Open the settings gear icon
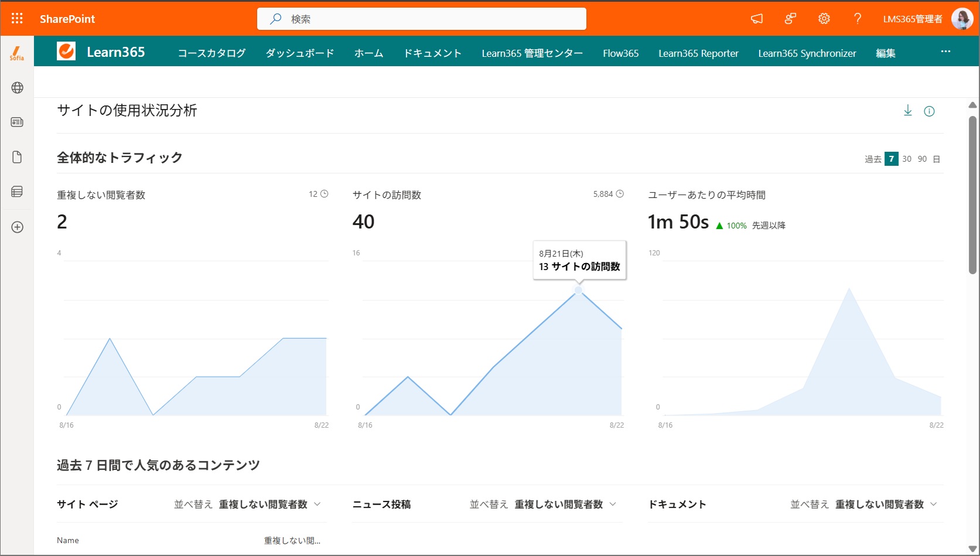The image size is (980, 556). click(x=824, y=19)
